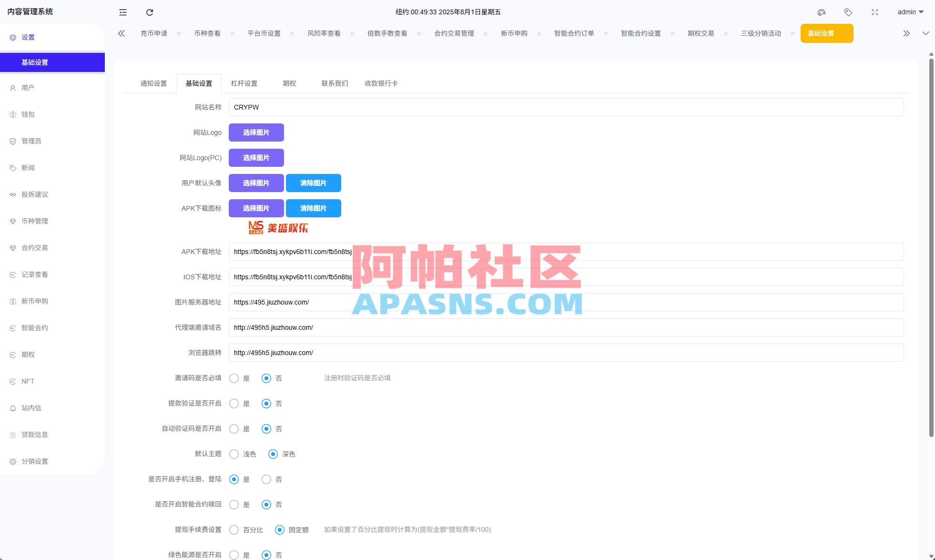Open 管理员 sidebar menu
Viewport: 935px width, 560px height.
point(52,141)
